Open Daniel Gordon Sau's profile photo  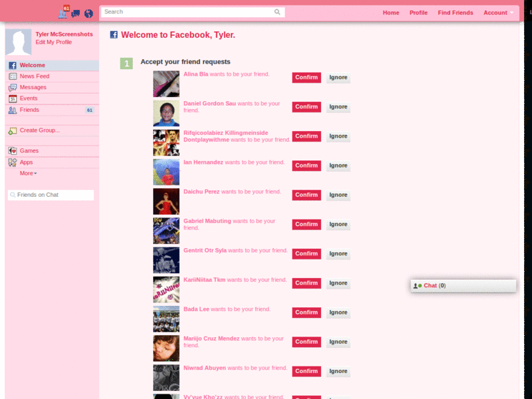166,113
